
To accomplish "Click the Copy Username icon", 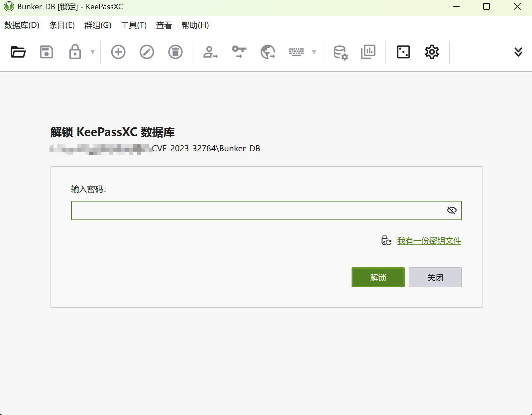I will click(210, 52).
